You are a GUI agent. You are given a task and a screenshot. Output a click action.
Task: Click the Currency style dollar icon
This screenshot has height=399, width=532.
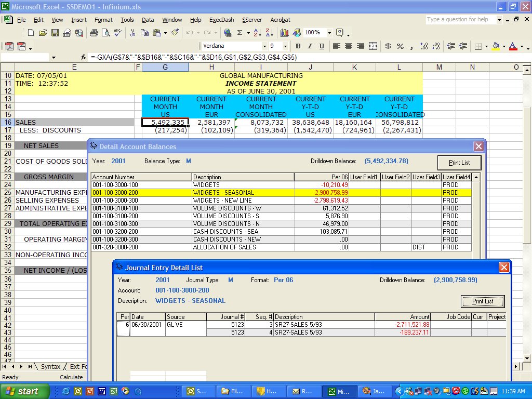click(388, 46)
